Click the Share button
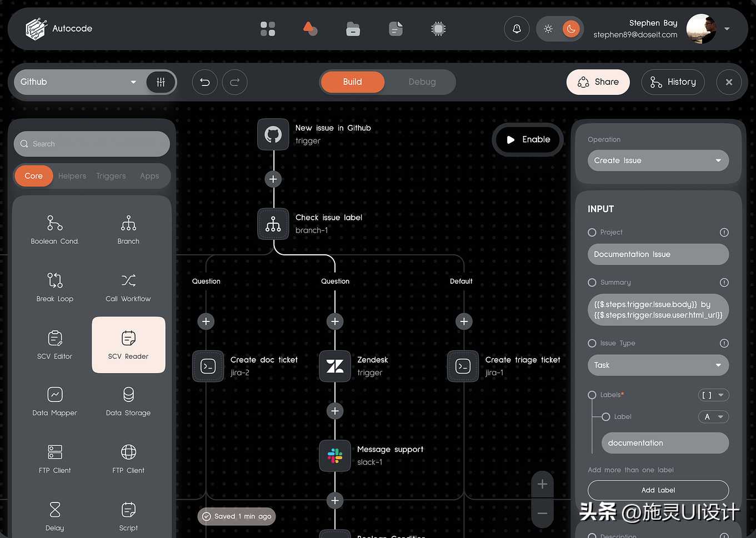Screen dimensions: 756x538 click(598, 82)
